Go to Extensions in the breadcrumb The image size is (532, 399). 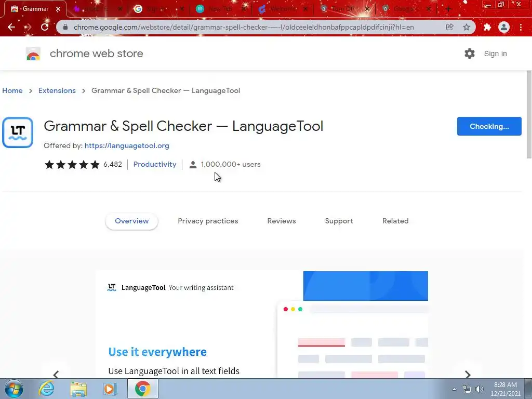pyautogui.click(x=57, y=90)
